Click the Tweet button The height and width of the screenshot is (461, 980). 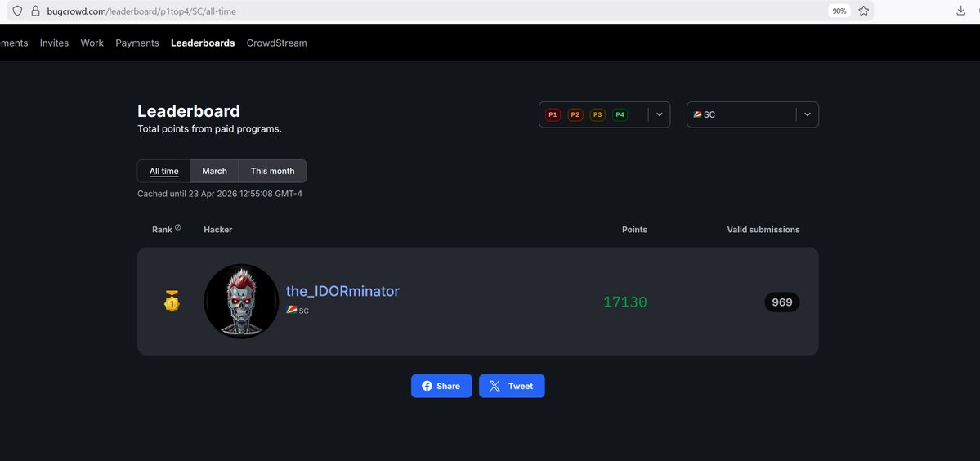coord(512,386)
